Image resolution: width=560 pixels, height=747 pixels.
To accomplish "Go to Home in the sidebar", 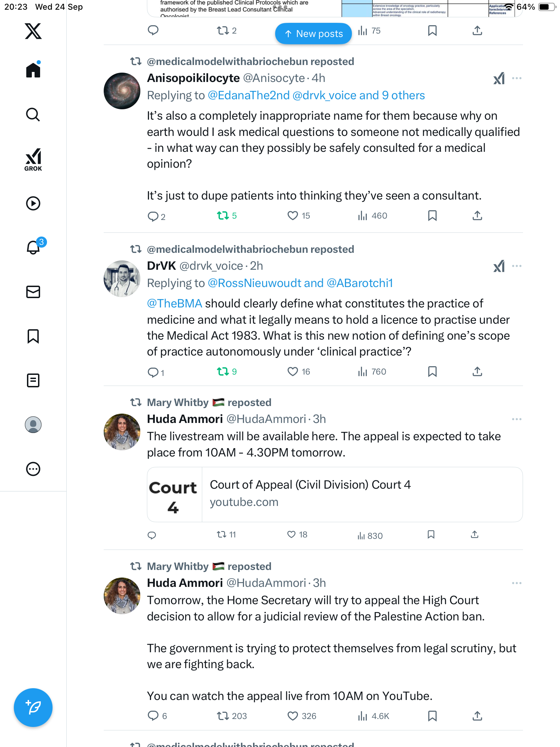I will [x=33, y=71].
